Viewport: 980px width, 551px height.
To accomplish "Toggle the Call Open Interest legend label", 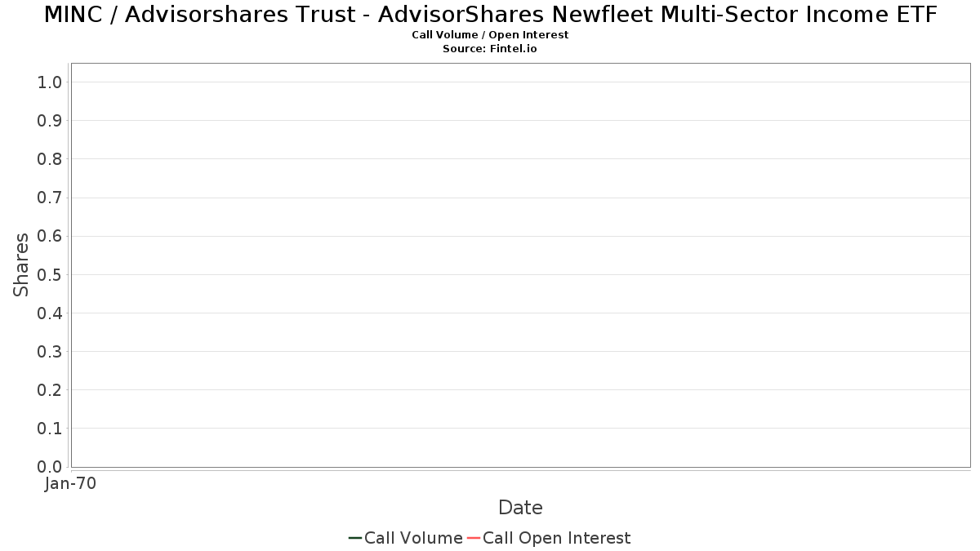I will click(557, 538).
